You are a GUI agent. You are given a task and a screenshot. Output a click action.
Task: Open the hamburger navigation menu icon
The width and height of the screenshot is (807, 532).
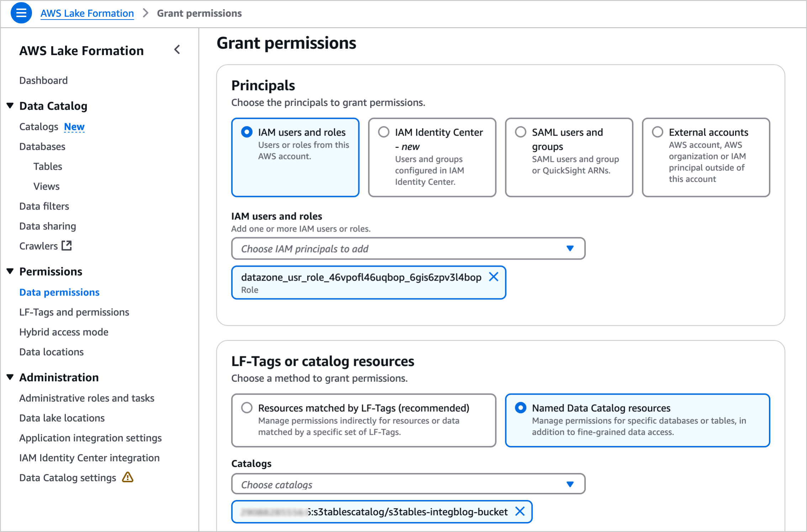21,13
